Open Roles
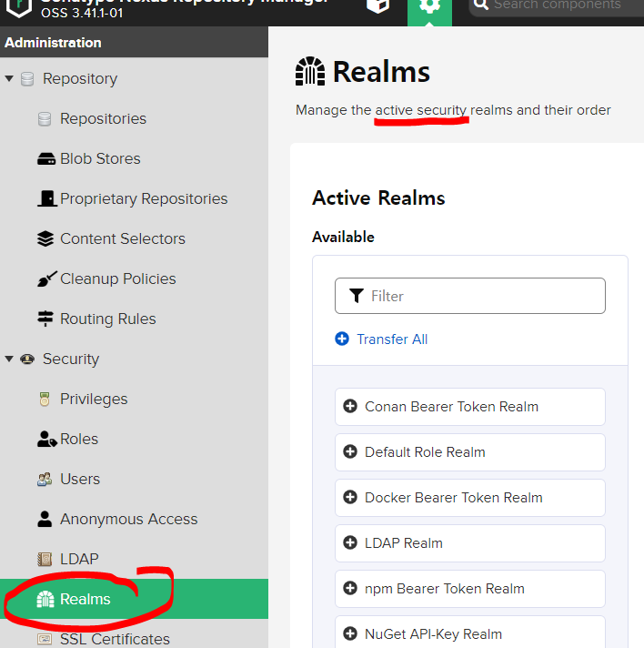The width and height of the screenshot is (644, 648). [79, 439]
